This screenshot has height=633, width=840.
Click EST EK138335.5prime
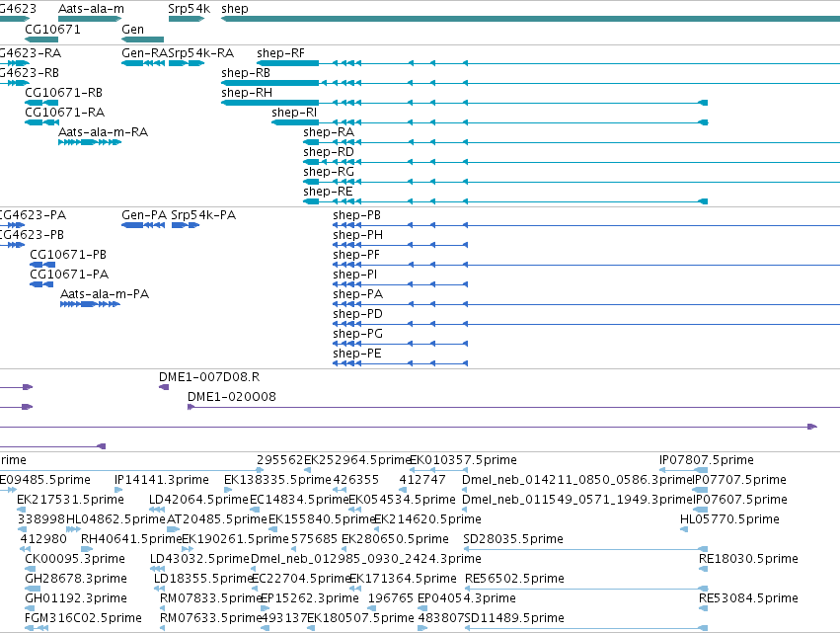coord(277,480)
